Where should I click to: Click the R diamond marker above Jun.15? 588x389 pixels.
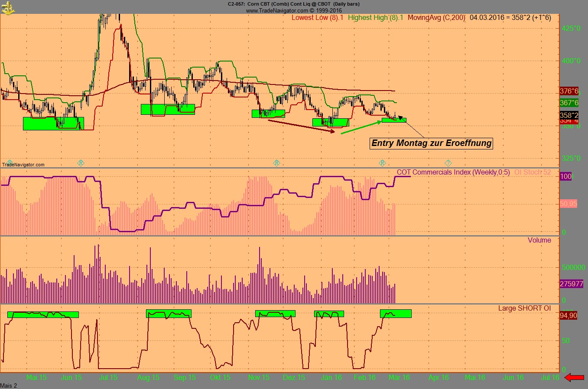tap(81, 163)
